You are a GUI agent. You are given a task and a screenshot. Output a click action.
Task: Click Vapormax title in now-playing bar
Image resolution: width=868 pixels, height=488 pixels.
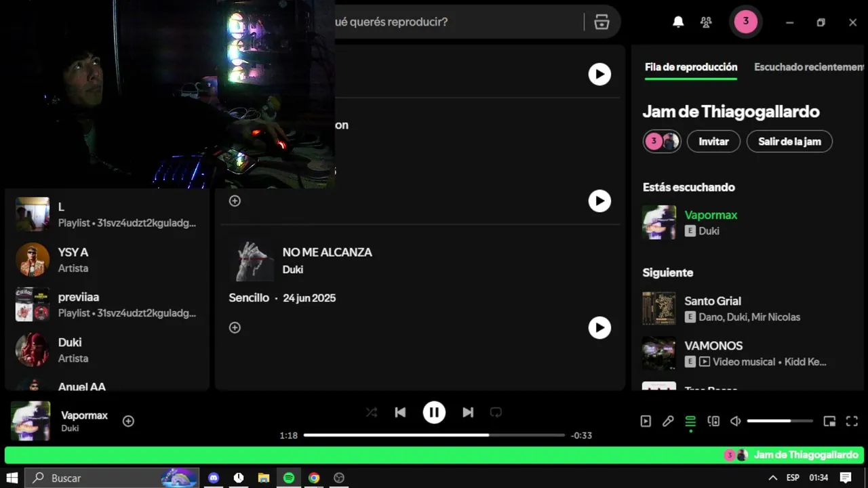84,415
